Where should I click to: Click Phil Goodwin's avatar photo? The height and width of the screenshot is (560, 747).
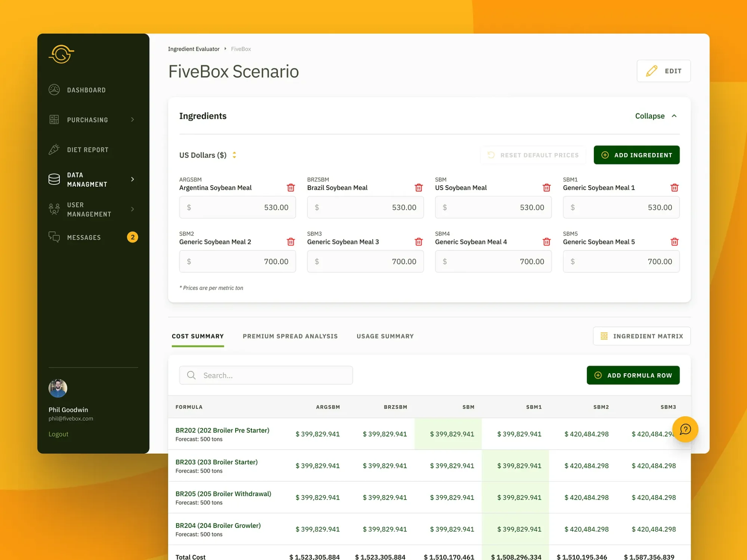coord(58,388)
